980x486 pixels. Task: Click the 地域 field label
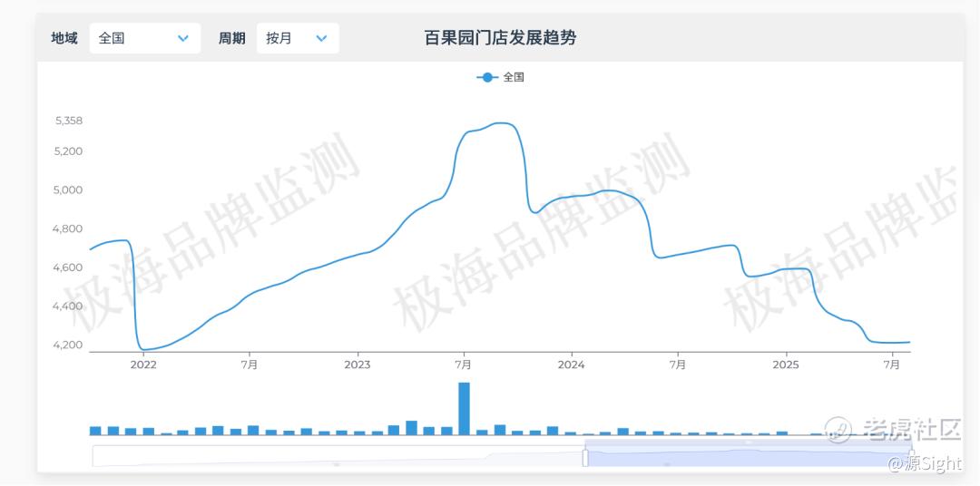pyautogui.click(x=64, y=38)
